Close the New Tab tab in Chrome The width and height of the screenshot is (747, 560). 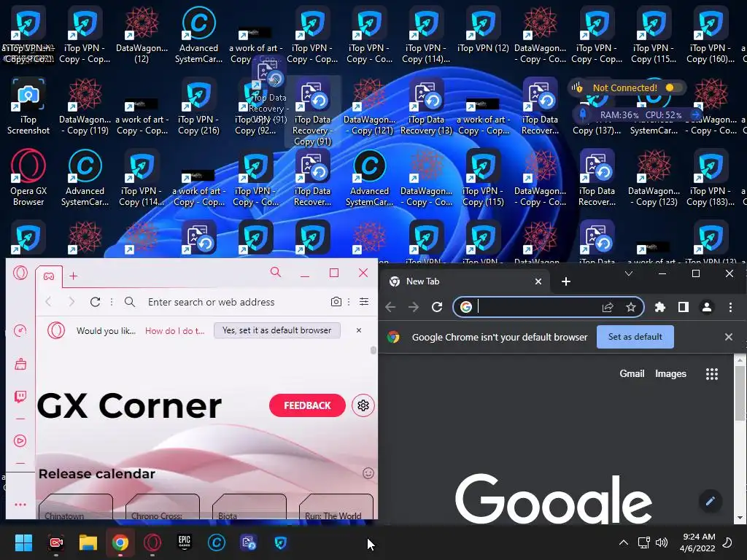pyautogui.click(x=538, y=281)
